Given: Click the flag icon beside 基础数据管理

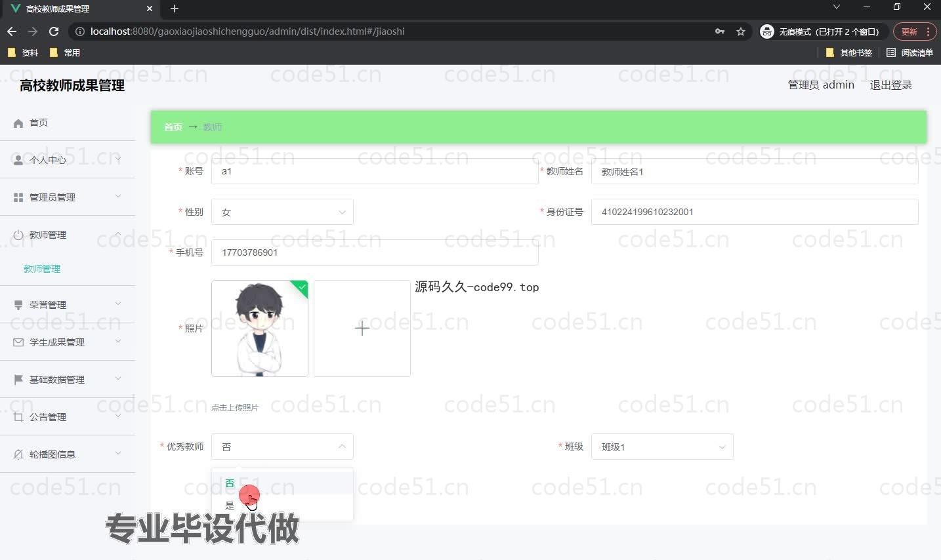Looking at the screenshot, I should 18,380.
